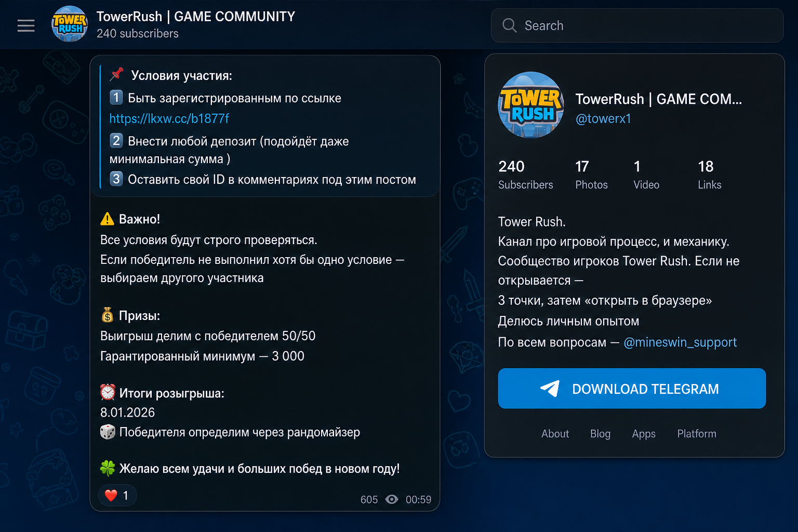
Task: Click the number 2 keycap emoji
Action: [x=116, y=141]
